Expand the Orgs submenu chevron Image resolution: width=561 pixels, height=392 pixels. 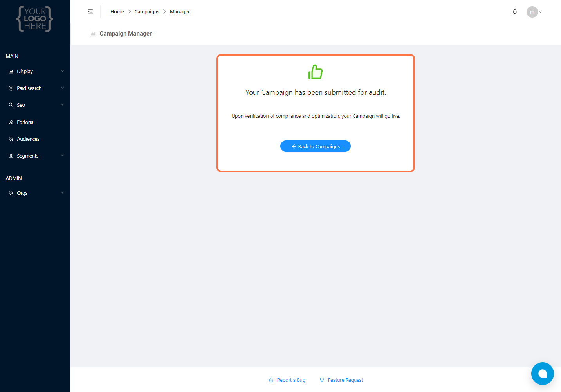tap(62, 193)
